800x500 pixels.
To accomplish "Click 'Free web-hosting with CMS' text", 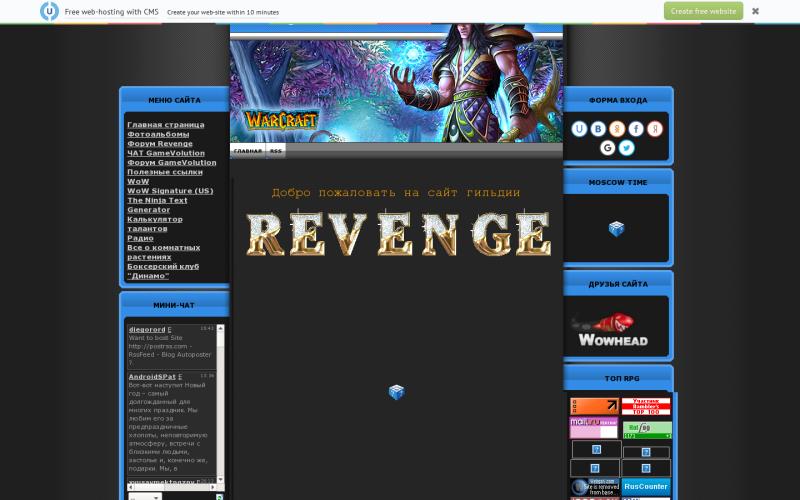I will tap(111, 12).
